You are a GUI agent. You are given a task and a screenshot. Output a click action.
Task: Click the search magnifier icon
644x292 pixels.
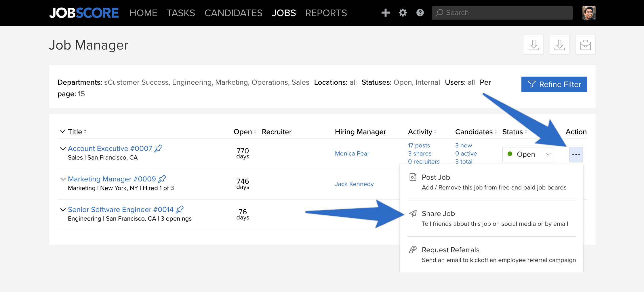pyautogui.click(x=439, y=13)
